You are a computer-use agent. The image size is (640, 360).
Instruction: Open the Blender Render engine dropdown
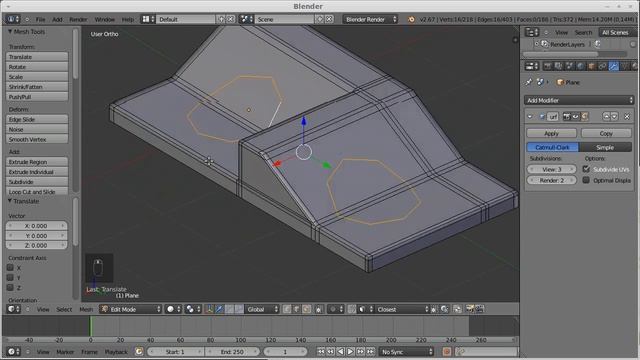tap(370, 19)
